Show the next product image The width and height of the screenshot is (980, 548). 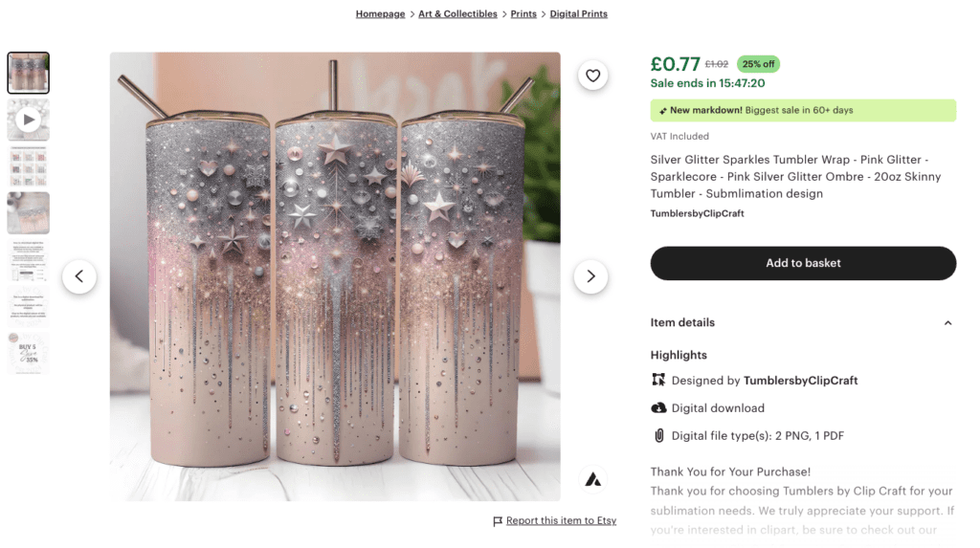click(590, 276)
